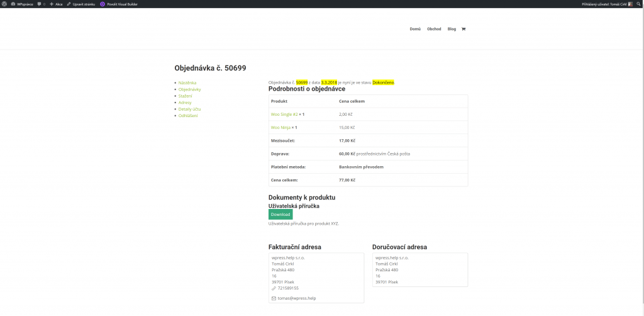Viewport: 644px width, 316px height.
Task: Click Doručovací adresa heading
Action: [399, 247]
